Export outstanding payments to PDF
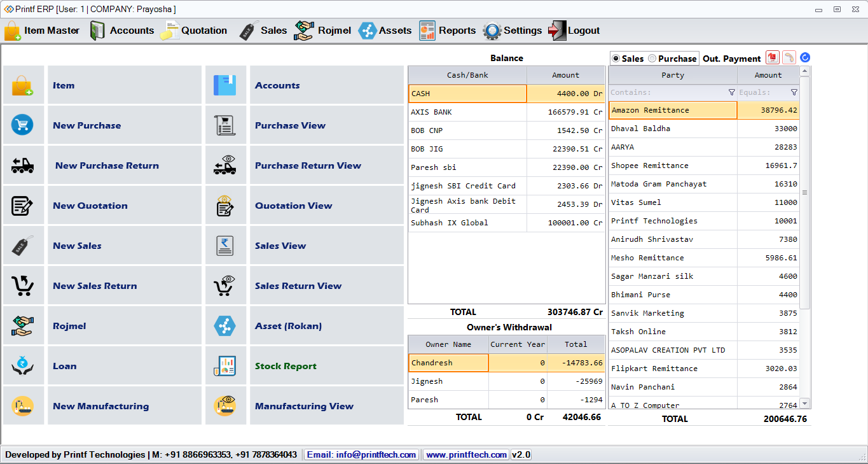Screen dimensions: 868x464 772,57
